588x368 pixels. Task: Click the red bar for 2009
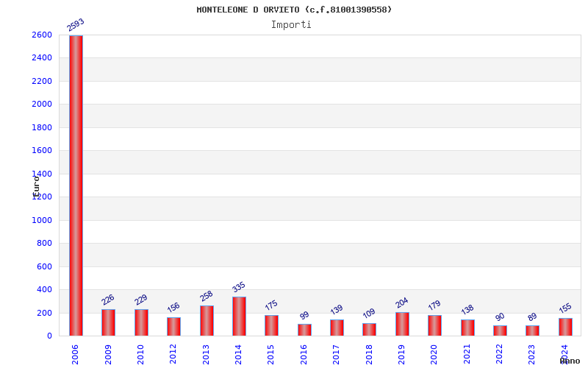[x=108, y=322]
